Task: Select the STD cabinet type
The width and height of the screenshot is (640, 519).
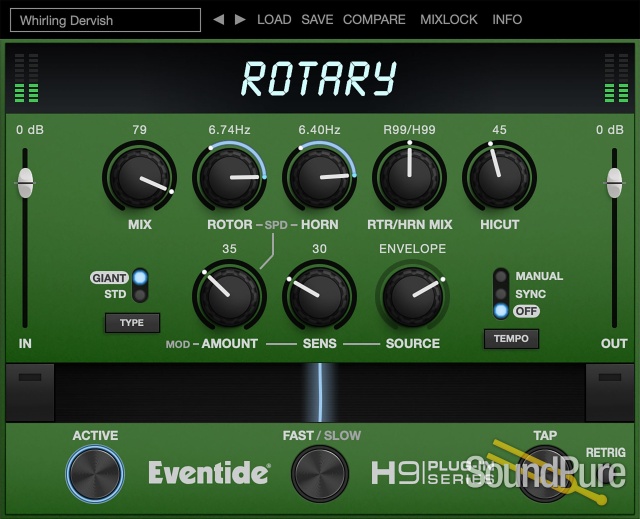Action: point(140,295)
